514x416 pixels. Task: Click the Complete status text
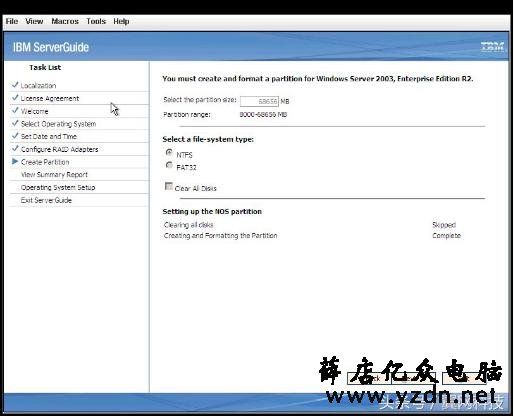pyautogui.click(x=447, y=236)
